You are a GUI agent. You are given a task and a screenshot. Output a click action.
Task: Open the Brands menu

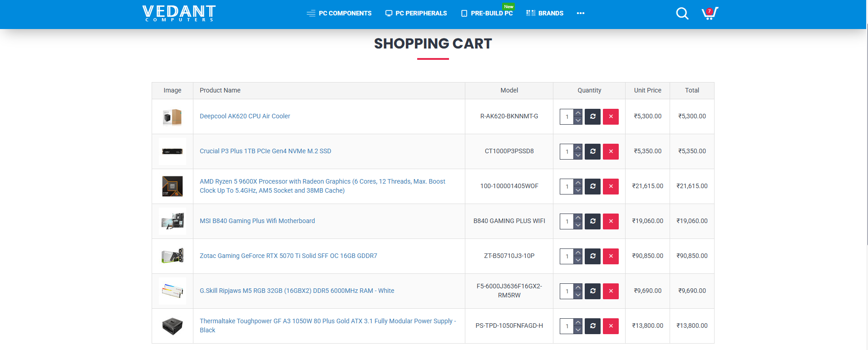point(545,13)
